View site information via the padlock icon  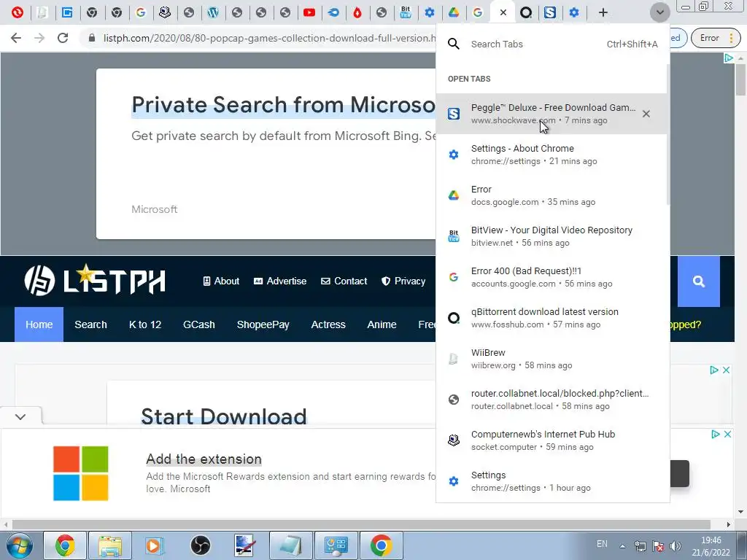[92, 38]
